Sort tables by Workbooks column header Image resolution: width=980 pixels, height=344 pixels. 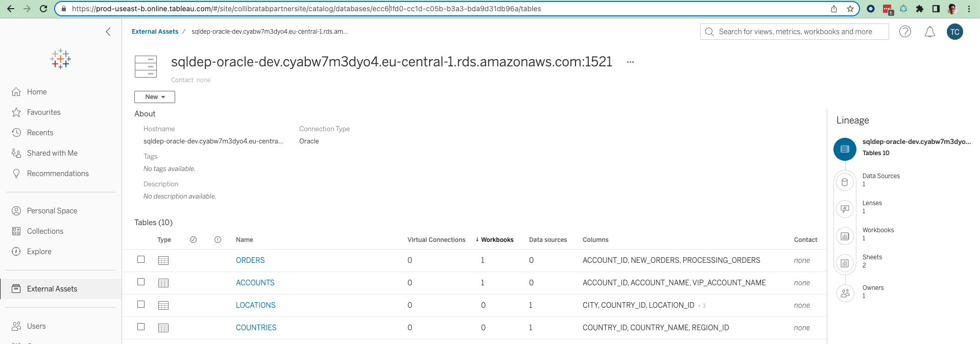(x=497, y=240)
